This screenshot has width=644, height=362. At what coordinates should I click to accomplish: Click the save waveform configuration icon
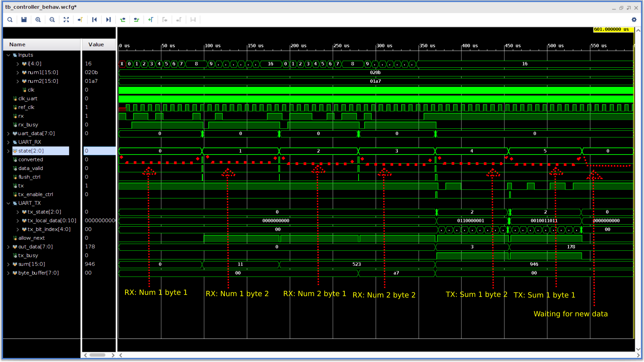[x=24, y=19]
